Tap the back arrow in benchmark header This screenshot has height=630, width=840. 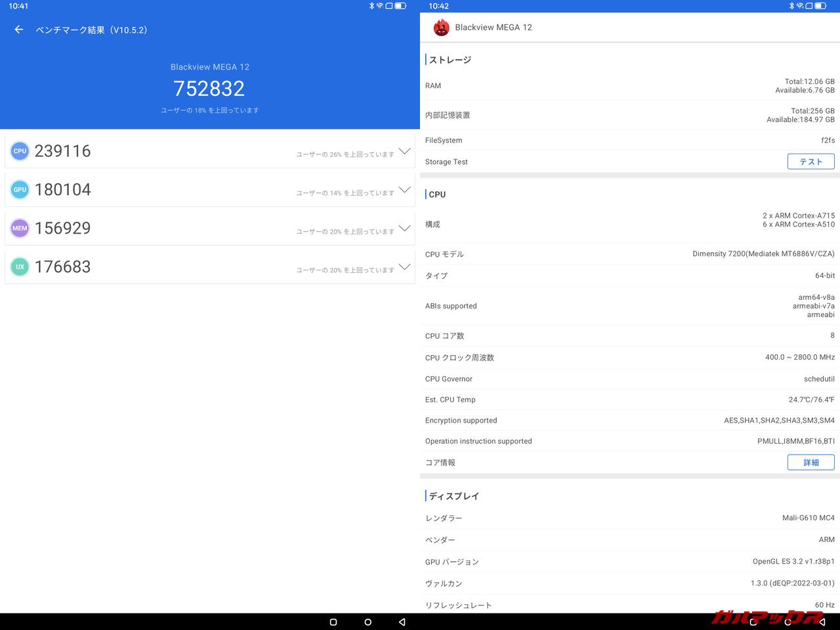pos(19,30)
